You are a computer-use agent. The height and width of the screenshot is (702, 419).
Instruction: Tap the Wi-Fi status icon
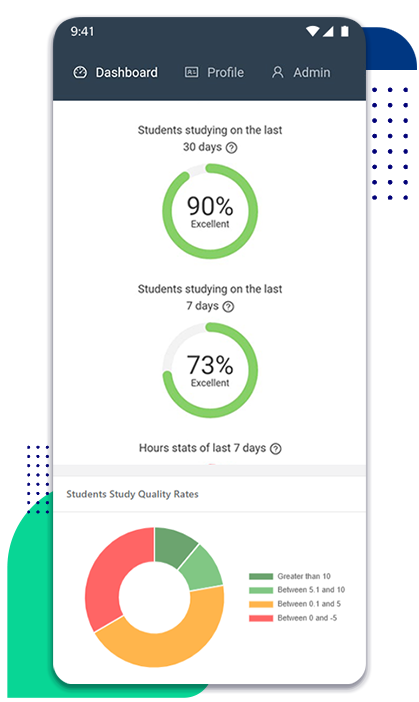click(x=312, y=31)
